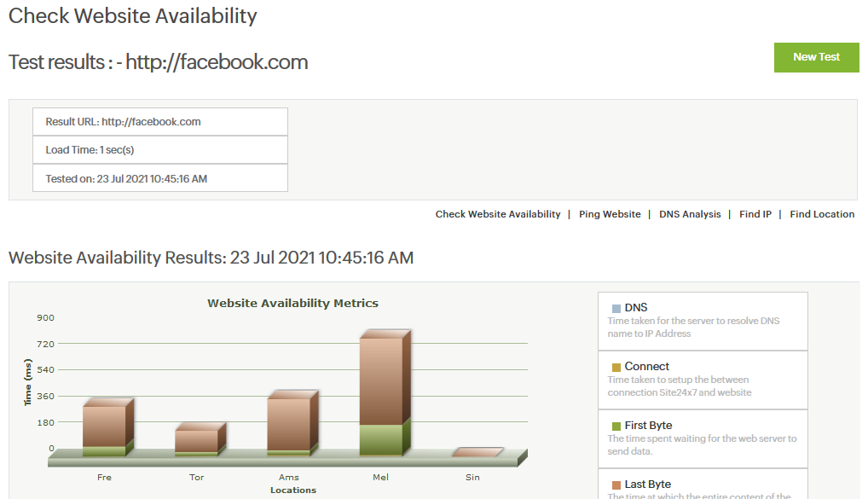868x499 pixels.
Task: Open the Find Location link
Action: 822,214
